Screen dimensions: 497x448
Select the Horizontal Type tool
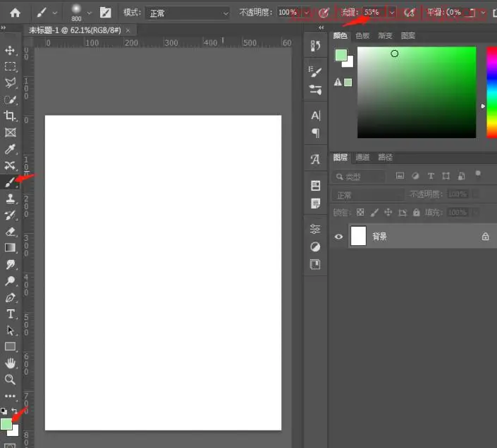point(11,313)
